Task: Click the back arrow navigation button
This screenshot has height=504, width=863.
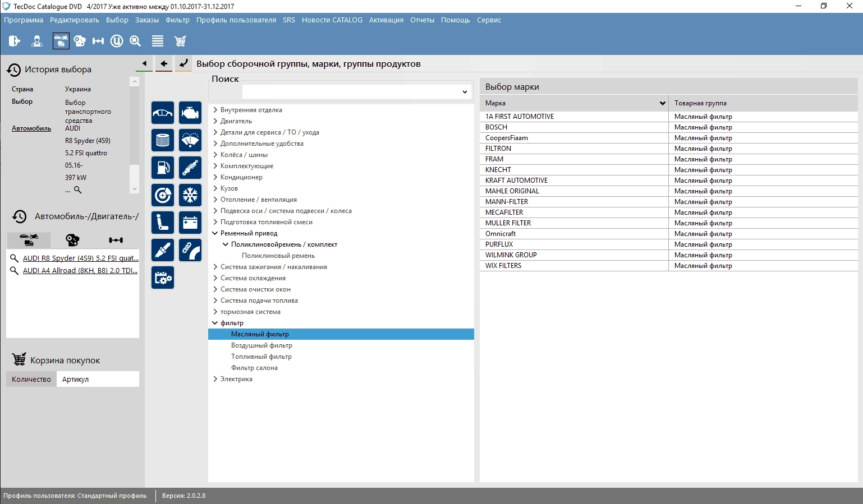Action: pos(164,63)
